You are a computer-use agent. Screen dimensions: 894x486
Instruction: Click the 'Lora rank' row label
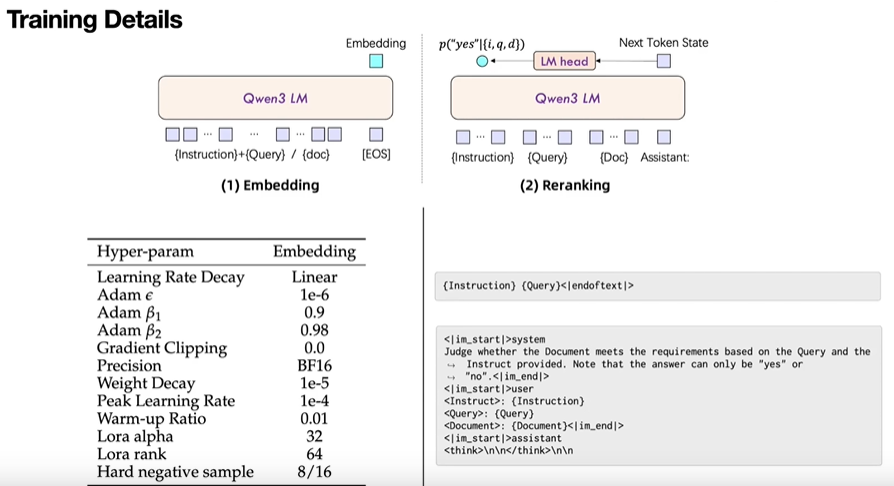pyautogui.click(x=131, y=454)
